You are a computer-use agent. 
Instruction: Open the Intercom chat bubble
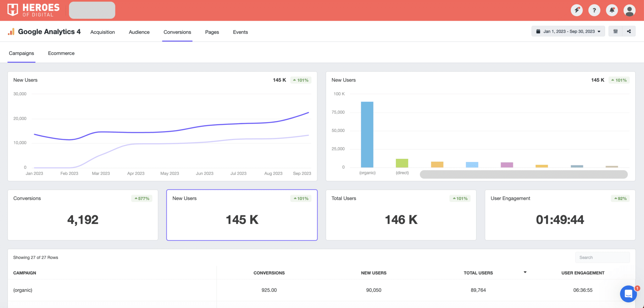pyautogui.click(x=628, y=294)
